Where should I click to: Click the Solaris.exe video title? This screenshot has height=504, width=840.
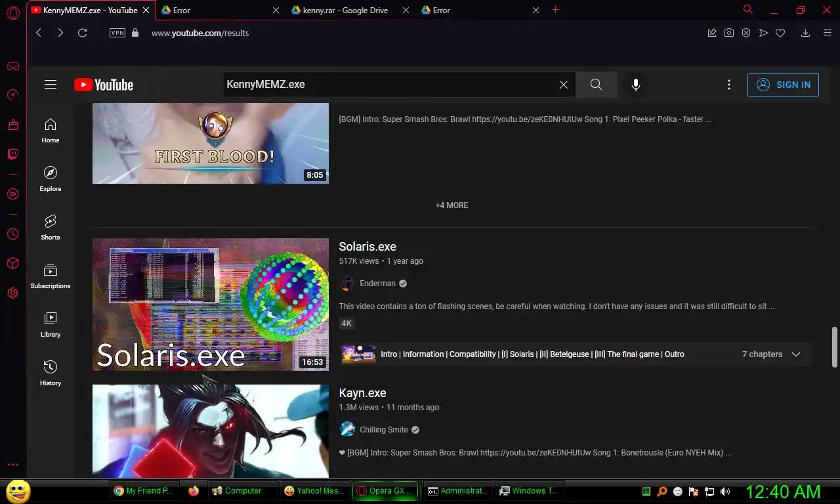367,247
